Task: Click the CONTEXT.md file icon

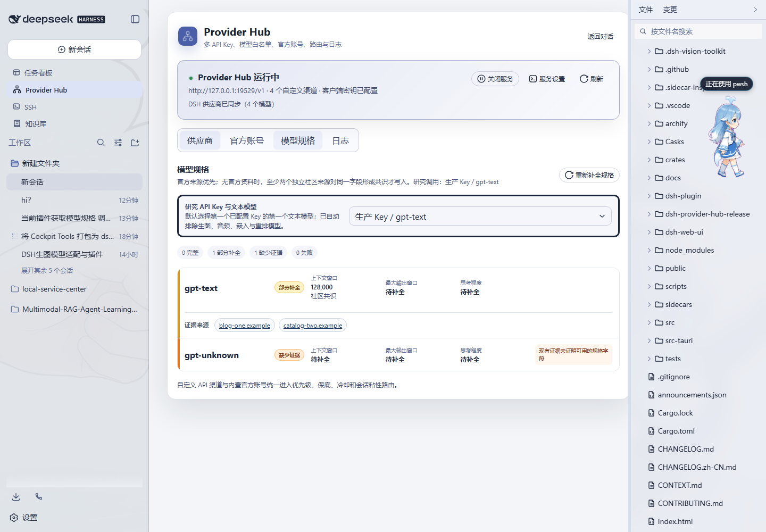Action: (651, 485)
